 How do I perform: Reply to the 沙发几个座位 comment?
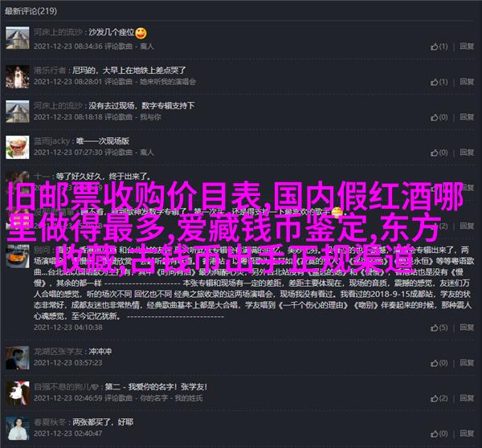[x=467, y=47]
